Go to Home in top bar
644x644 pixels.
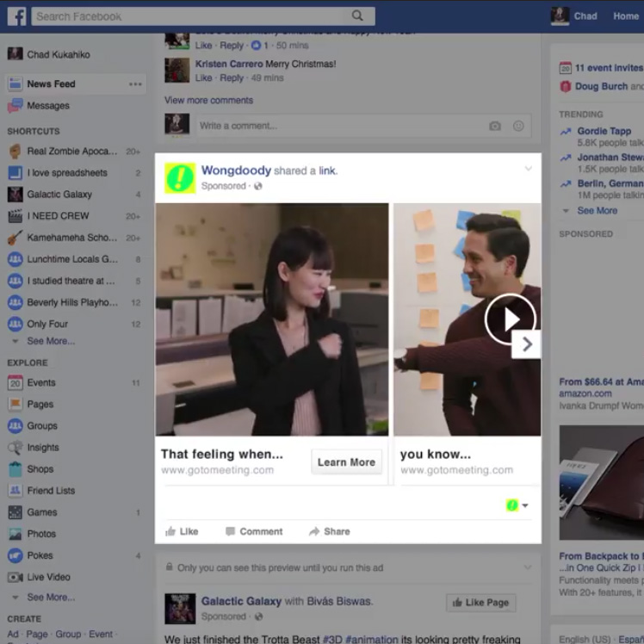point(626,16)
